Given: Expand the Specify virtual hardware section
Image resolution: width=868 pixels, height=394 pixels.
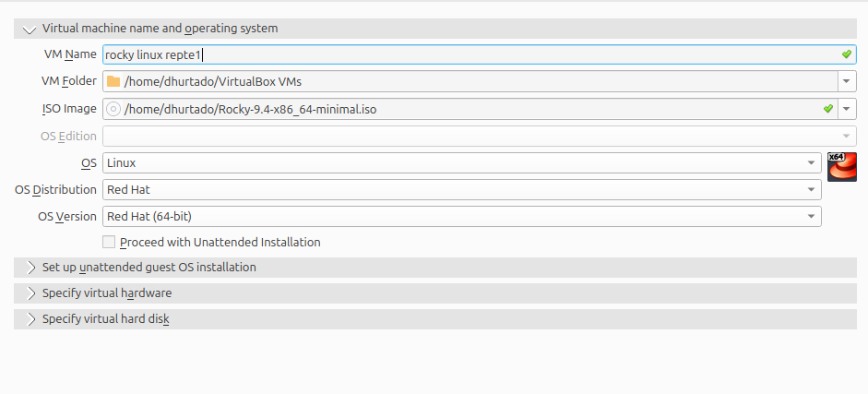Looking at the screenshot, I should click(30, 293).
